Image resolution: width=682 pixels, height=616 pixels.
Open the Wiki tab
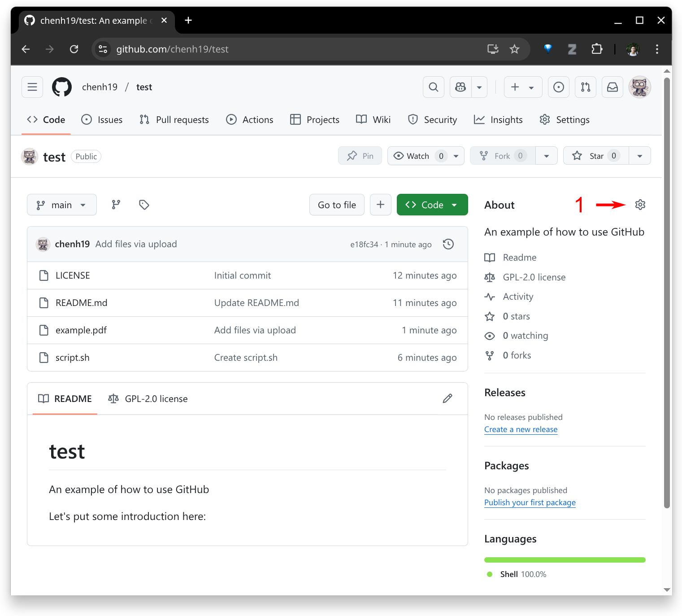pyautogui.click(x=374, y=120)
